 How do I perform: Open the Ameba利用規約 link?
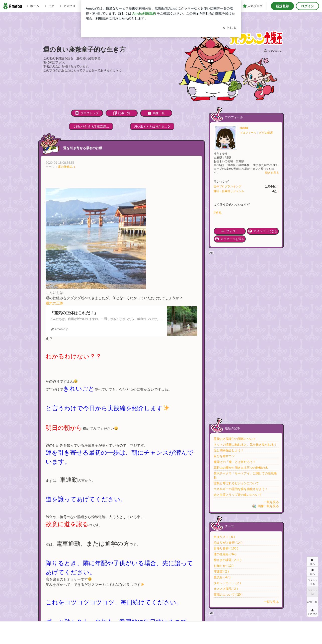(x=144, y=14)
